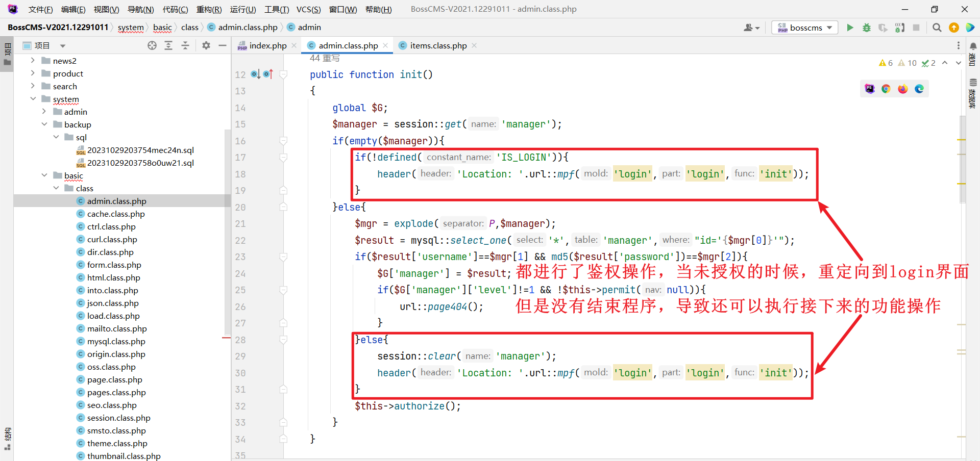The image size is (980, 461).
Task: Toggle code folding at line 16
Action: point(283,141)
